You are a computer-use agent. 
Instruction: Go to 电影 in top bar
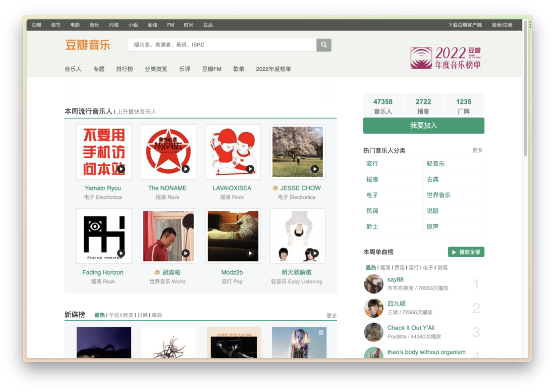(75, 25)
